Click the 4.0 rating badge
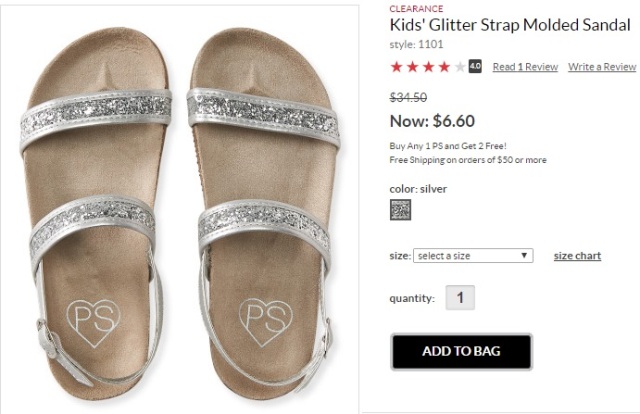Screen dimensions: 640x414 475,66
